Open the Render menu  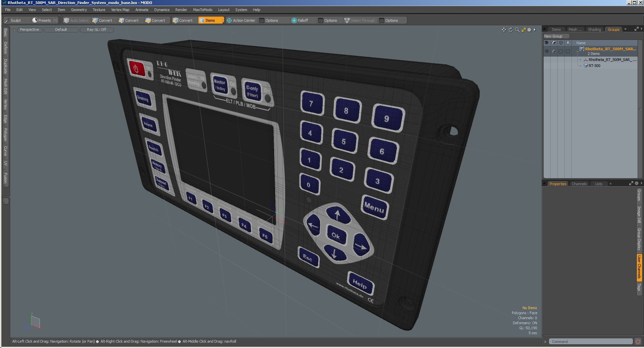[x=181, y=10]
